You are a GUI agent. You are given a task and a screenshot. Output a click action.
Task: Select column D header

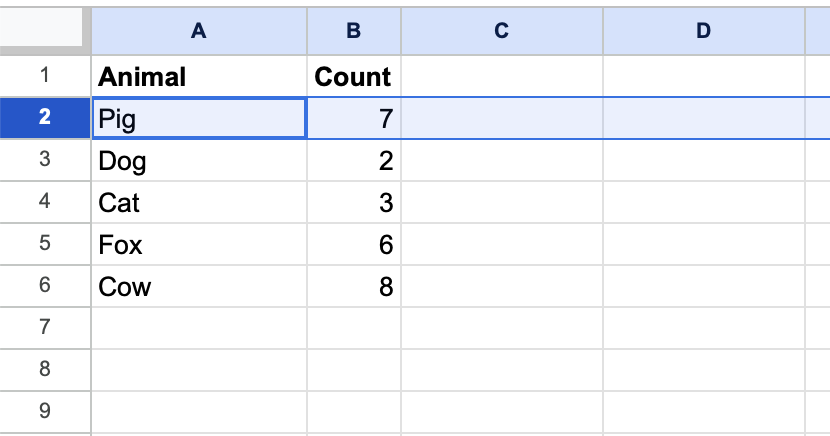[703, 31]
